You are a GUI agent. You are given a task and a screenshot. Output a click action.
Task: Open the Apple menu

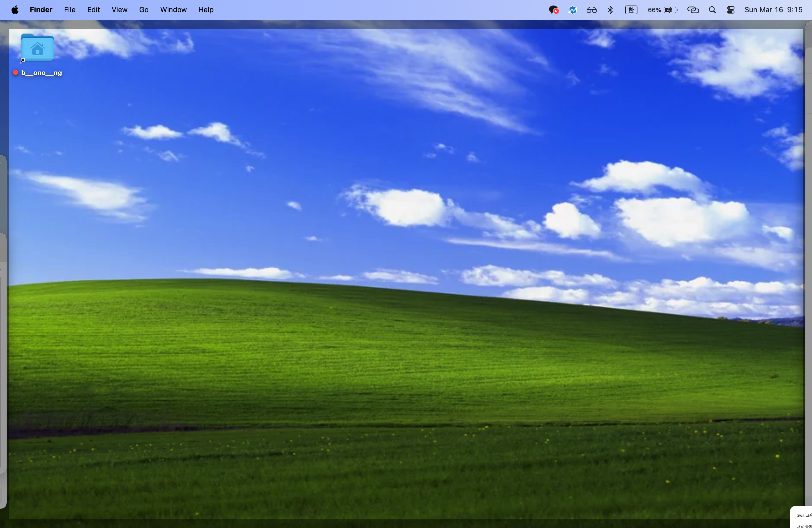pos(15,10)
